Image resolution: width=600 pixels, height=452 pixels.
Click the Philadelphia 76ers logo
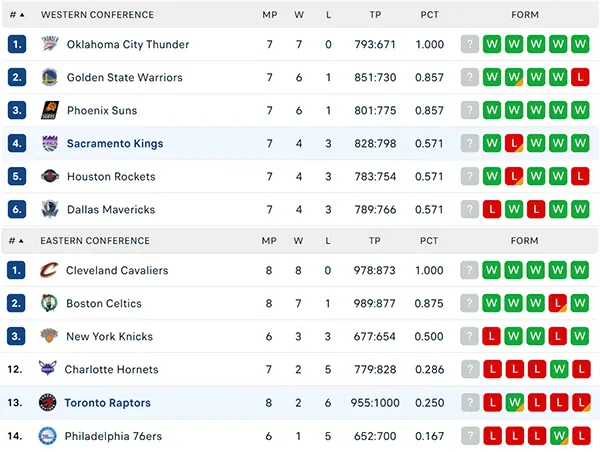pyautogui.click(x=48, y=436)
